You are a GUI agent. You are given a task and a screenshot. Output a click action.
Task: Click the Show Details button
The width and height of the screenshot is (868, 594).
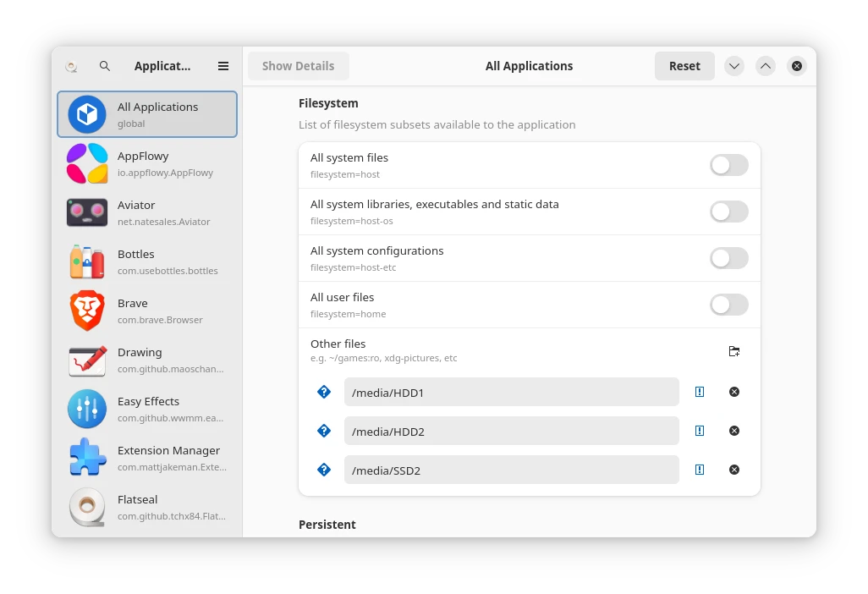point(298,66)
